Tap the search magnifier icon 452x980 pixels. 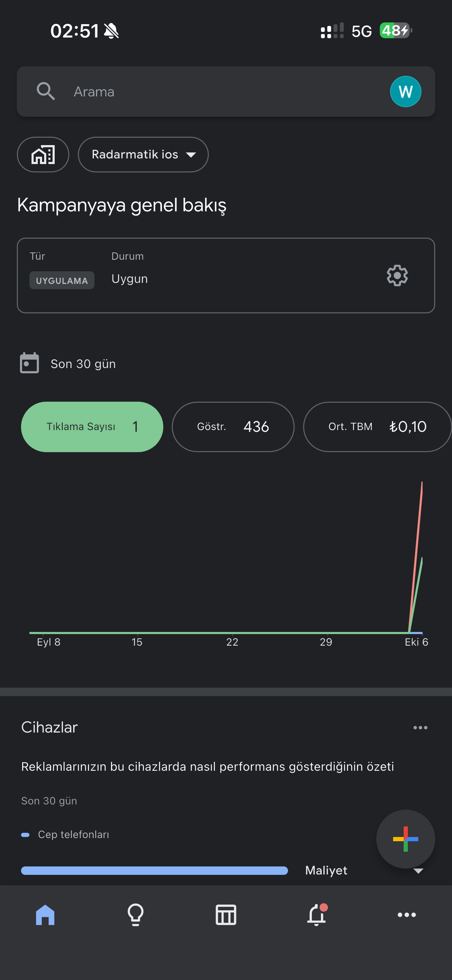pyautogui.click(x=46, y=91)
